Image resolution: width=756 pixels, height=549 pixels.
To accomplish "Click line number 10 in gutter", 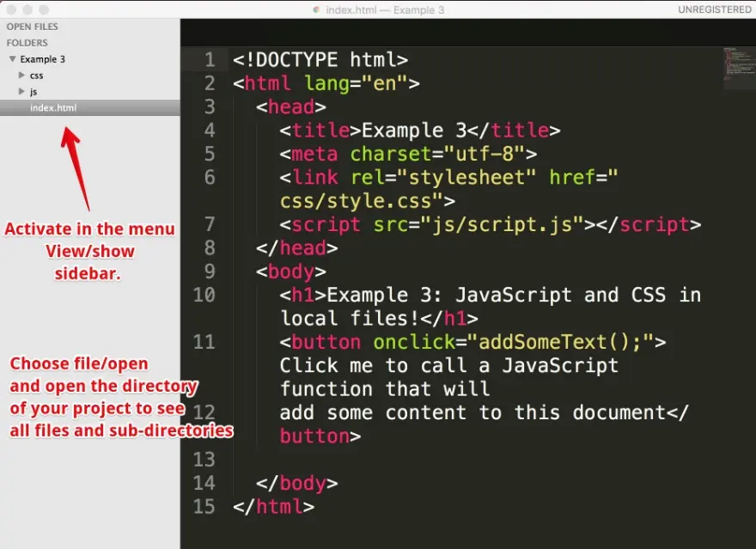I will point(204,295).
